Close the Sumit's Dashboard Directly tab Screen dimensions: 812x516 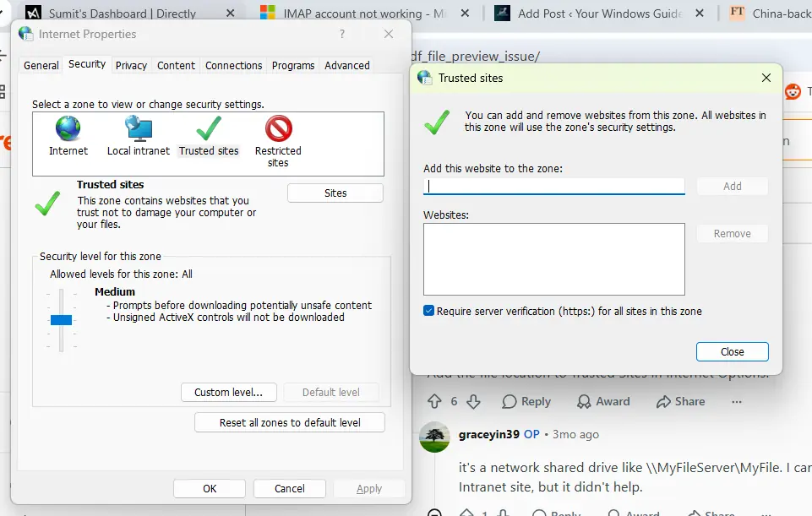coord(231,13)
